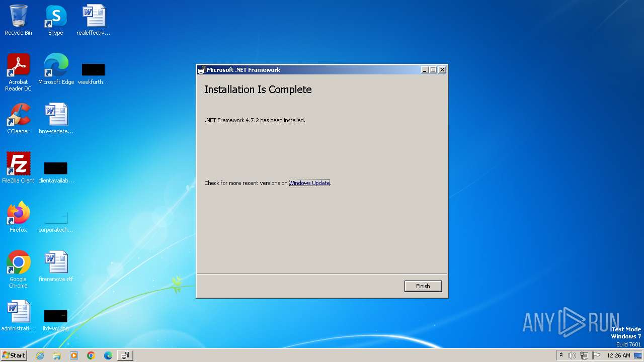Launch Google Chrome desktop shortcut
This screenshot has height=362, width=644.
coord(18,269)
